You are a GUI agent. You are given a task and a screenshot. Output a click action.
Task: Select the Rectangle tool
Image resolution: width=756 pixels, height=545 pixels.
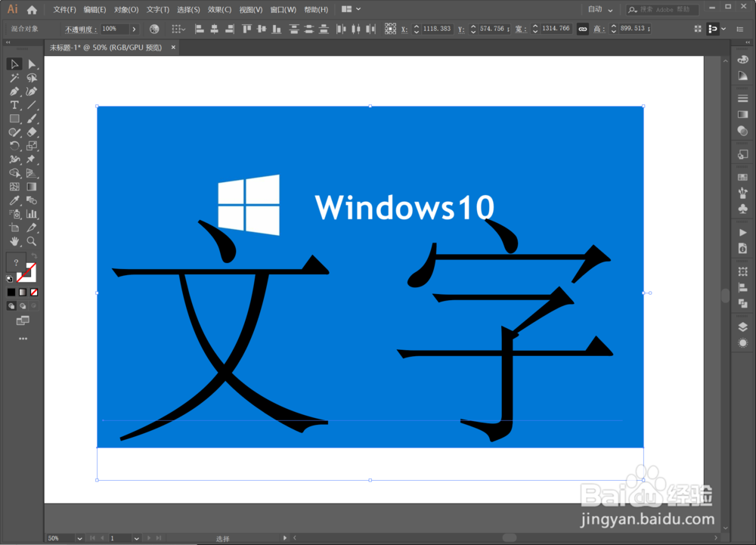14,119
